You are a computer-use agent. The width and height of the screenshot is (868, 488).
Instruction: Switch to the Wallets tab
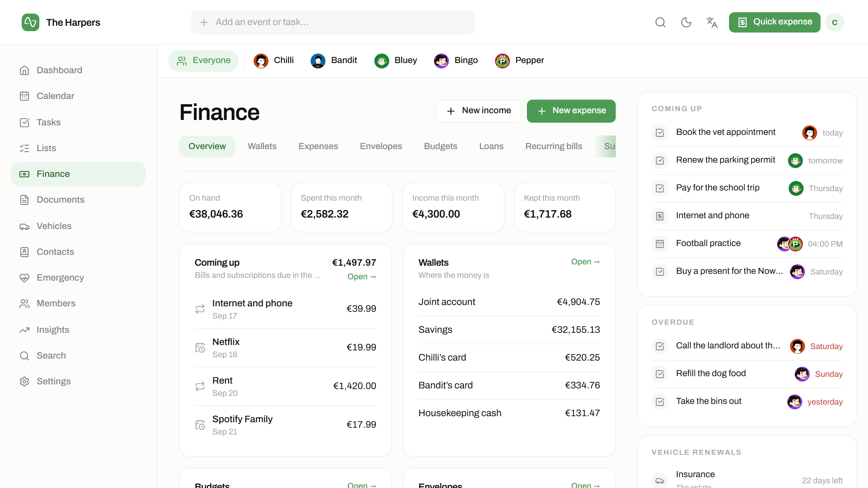pyautogui.click(x=262, y=146)
